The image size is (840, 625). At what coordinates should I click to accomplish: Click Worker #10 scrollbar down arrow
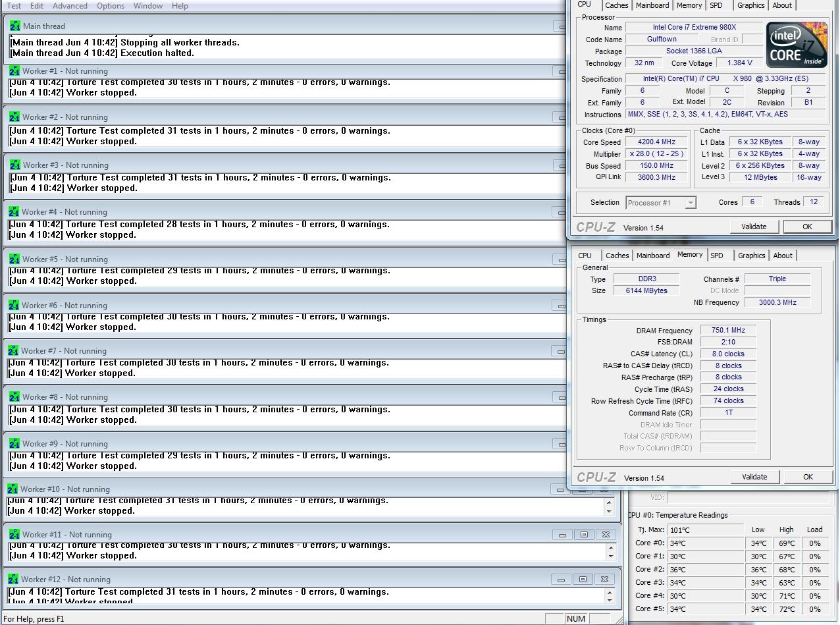pyautogui.click(x=609, y=512)
